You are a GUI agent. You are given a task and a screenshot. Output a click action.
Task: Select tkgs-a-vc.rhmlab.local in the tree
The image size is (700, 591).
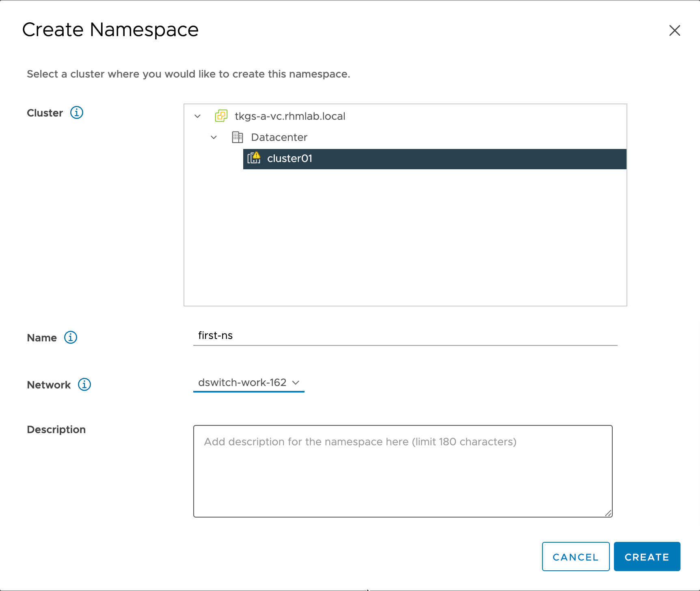(x=290, y=116)
